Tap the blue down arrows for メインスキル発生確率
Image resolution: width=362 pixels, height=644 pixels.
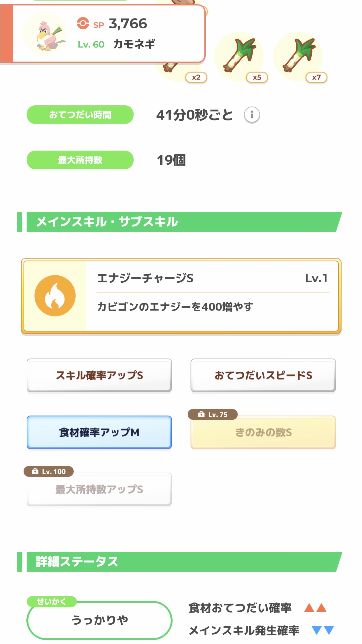(x=322, y=631)
